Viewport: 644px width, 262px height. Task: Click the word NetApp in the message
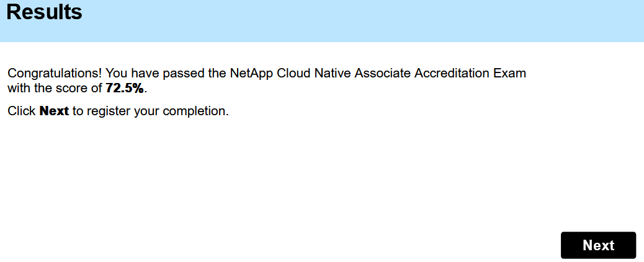click(253, 73)
